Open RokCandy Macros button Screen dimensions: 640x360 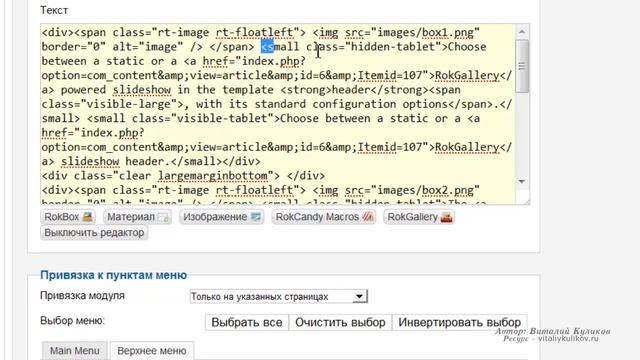coord(324,217)
